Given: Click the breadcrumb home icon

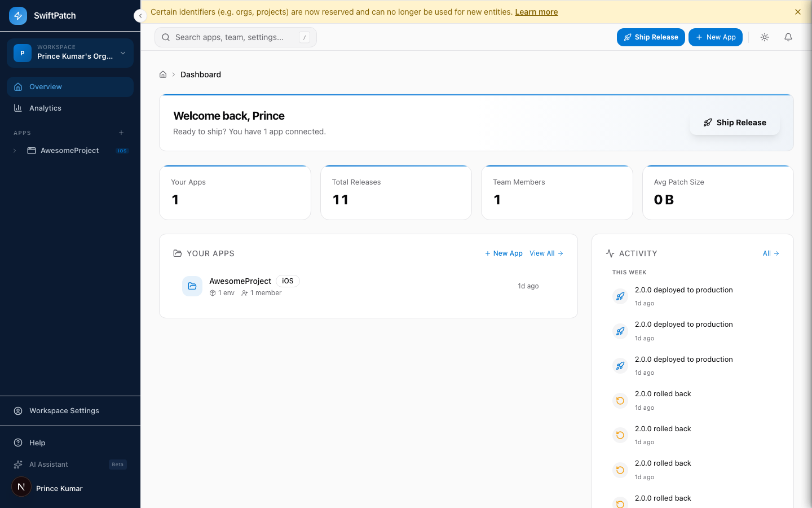Looking at the screenshot, I should point(162,74).
